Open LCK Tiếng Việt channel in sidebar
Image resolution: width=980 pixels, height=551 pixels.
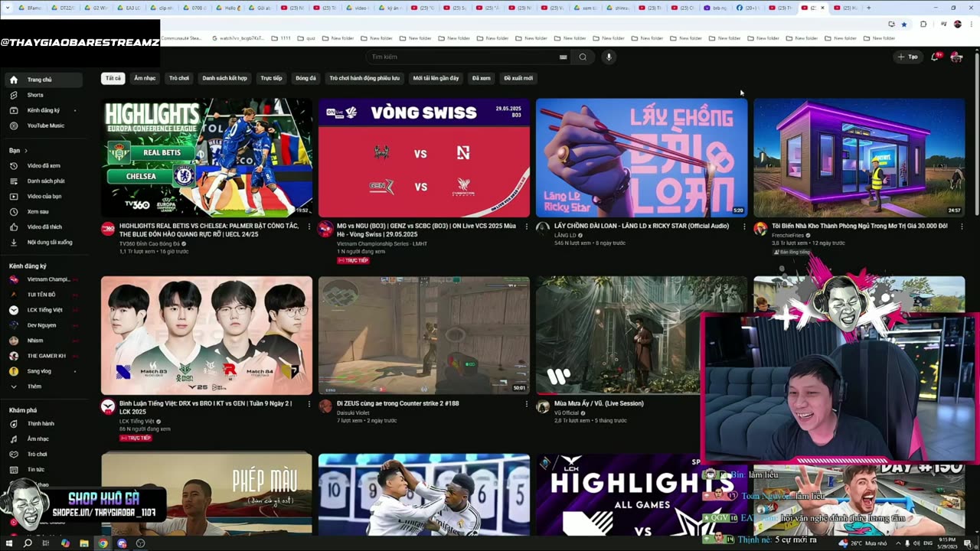[x=44, y=310]
